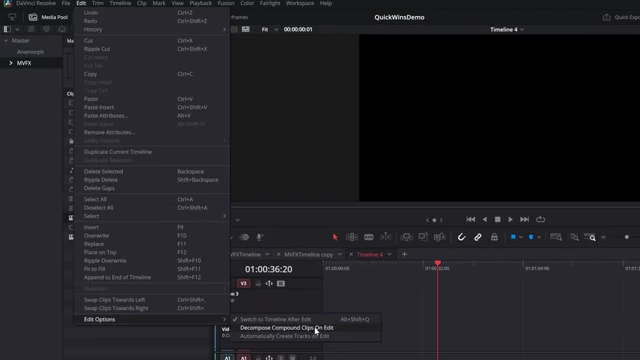
Task: Choose Ripple Delete from Edit menu
Action: pyautogui.click(x=152, y=180)
